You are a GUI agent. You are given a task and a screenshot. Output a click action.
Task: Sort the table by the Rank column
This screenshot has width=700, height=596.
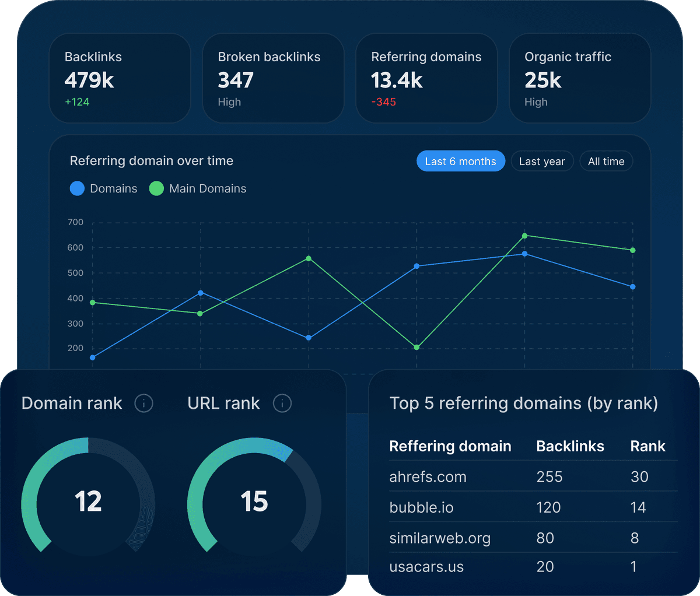[647, 446]
